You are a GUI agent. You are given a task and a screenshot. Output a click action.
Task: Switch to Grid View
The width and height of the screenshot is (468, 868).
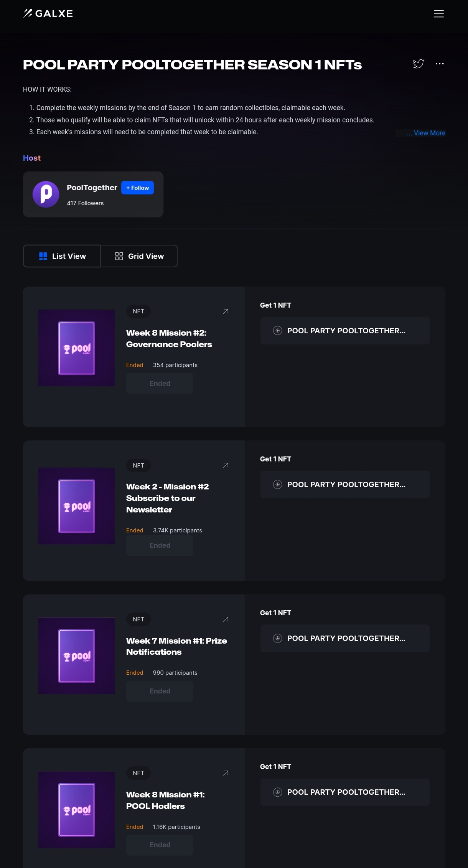pyautogui.click(x=139, y=256)
